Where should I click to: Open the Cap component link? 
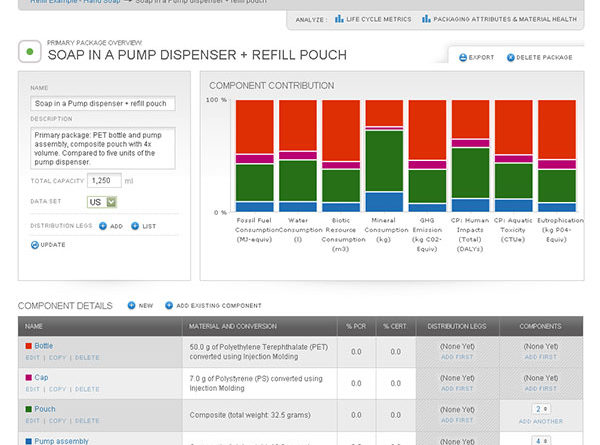41,378
